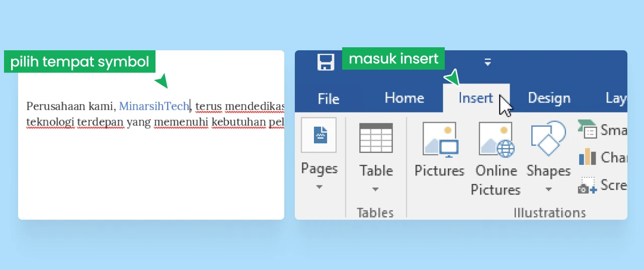
Task: Click the Pages icon
Action: pyautogui.click(x=319, y=135)
